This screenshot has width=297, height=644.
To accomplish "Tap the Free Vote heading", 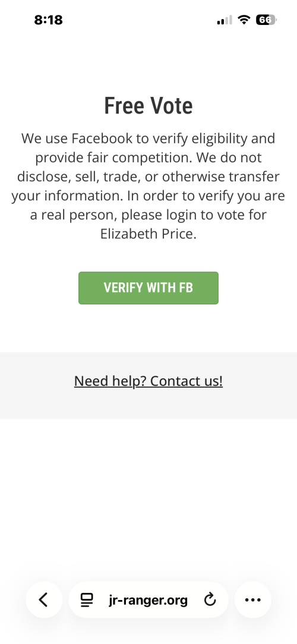I will coord(148,106).
